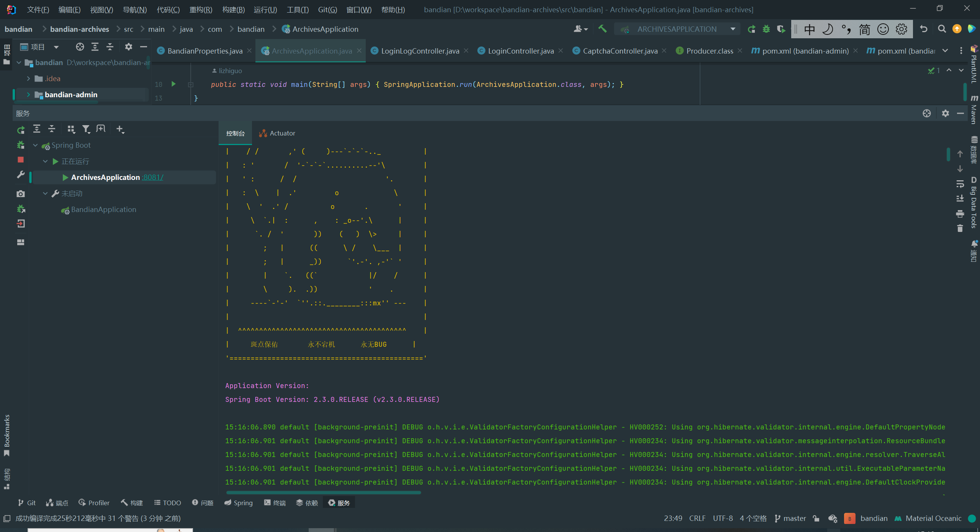
Task: Run with coverage shield icon
Action: (x=781, y=29)
